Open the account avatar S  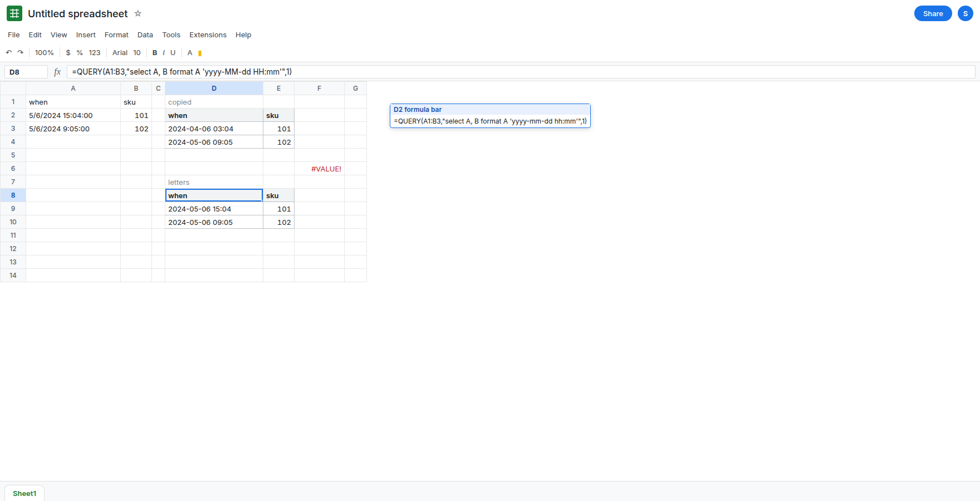[966, 13]
